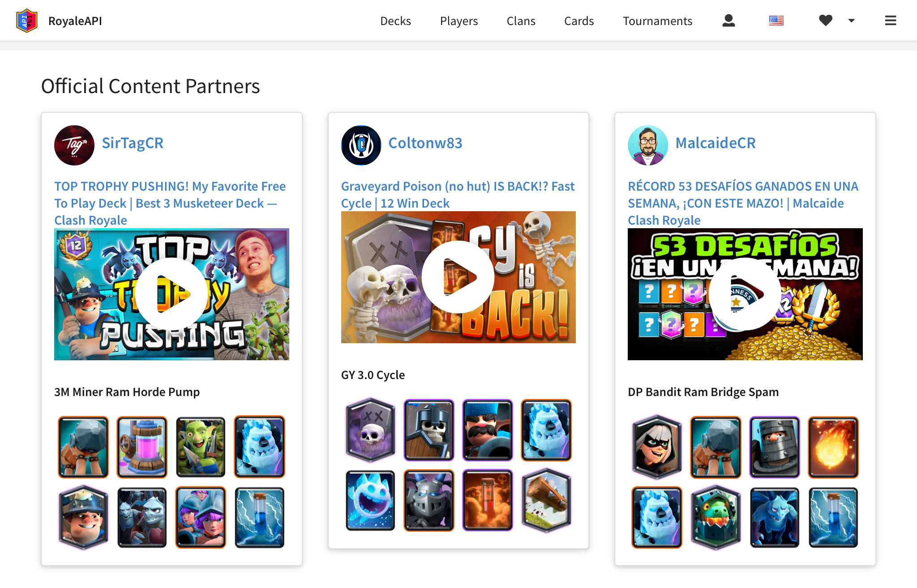
Task: Select Elixir Collector card in SirTagCR deck
Action: click(142, 447)
